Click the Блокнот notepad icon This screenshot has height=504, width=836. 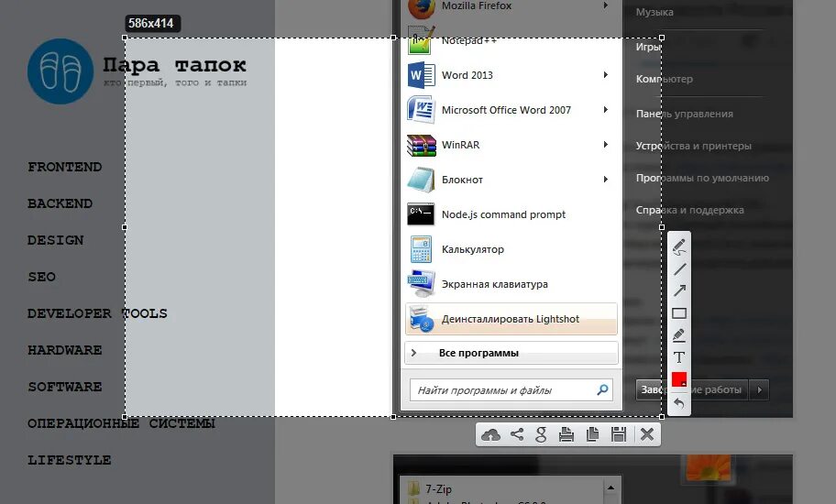[421, 180]
